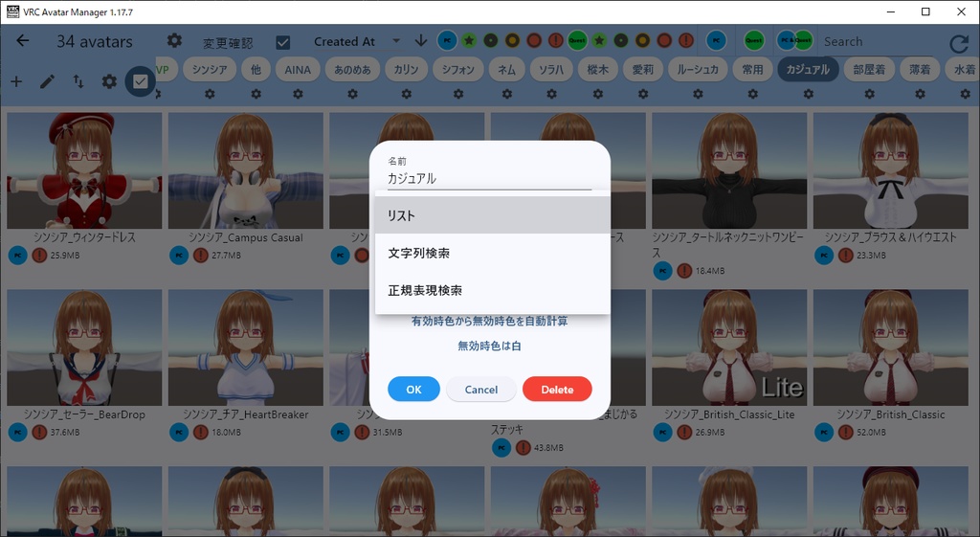
Task: Toggle the 薄着 tag filter
Action: tap(920, 69)
